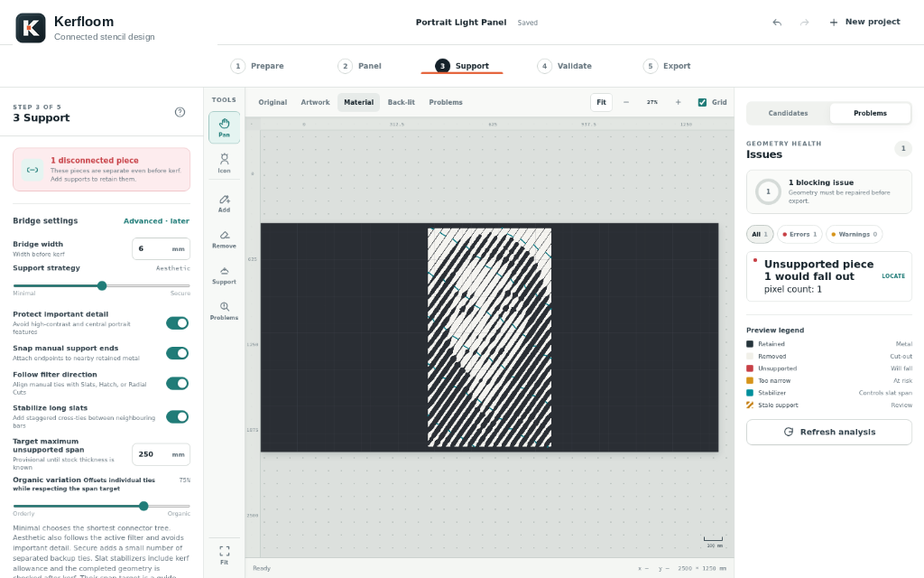Select the Icon tool
The width and height of the screenshot is (924, 578).
point(224,163)
